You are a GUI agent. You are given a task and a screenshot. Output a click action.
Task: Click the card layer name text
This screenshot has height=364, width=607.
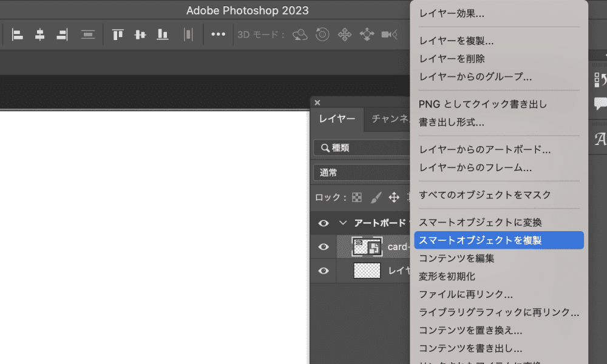tap(398, 247)
